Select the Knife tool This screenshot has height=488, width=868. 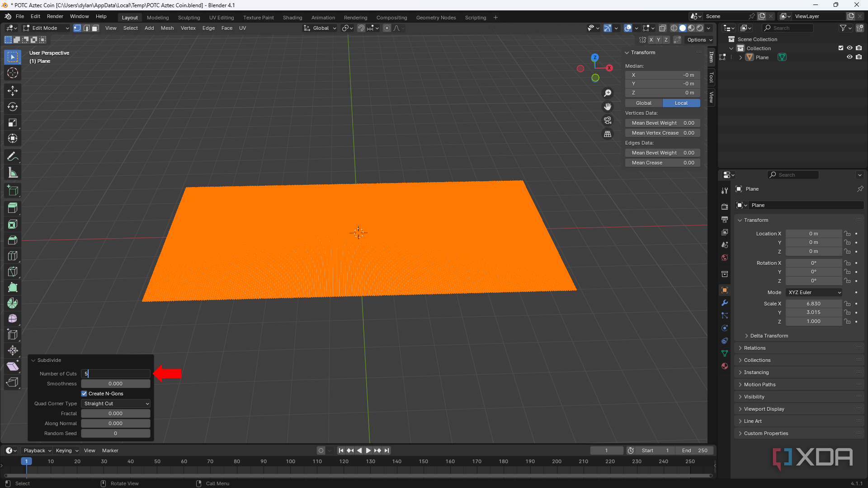[12, 272]
